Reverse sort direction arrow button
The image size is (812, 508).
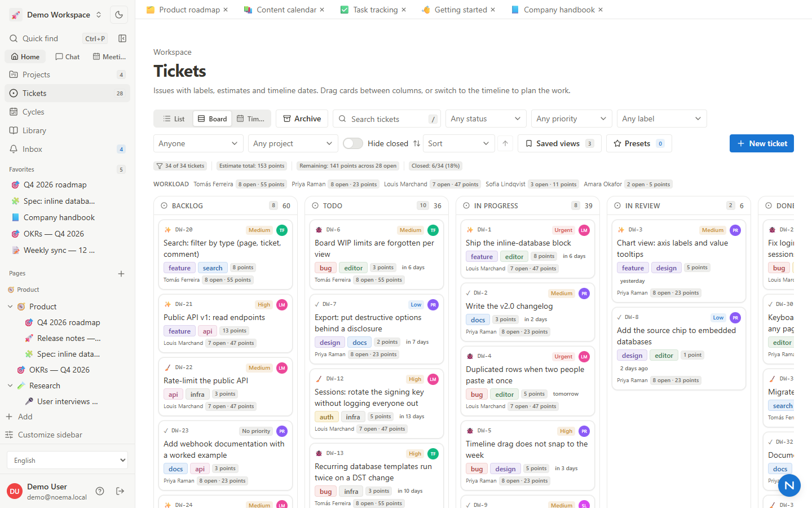505,143
